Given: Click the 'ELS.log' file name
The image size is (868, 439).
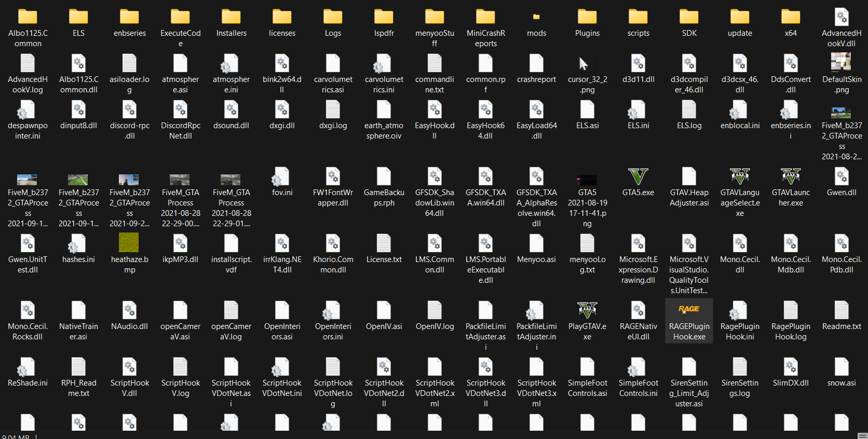Looking at the screenshot, I should point(689,126).
